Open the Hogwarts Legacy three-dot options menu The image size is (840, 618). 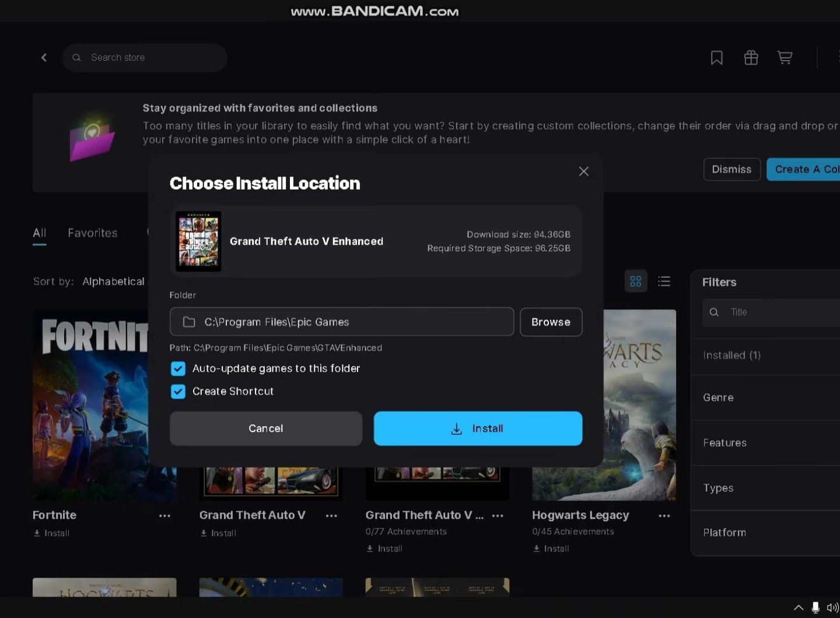tap(664, 516)
